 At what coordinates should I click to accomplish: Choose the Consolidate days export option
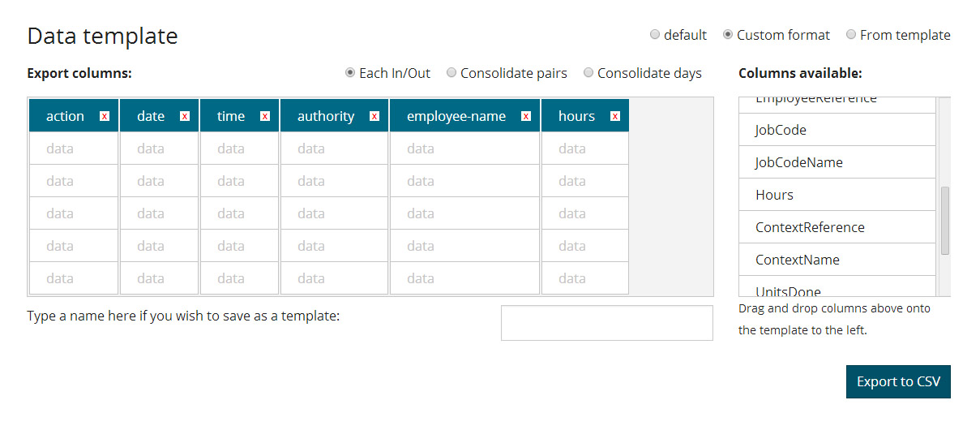point(588,73)
